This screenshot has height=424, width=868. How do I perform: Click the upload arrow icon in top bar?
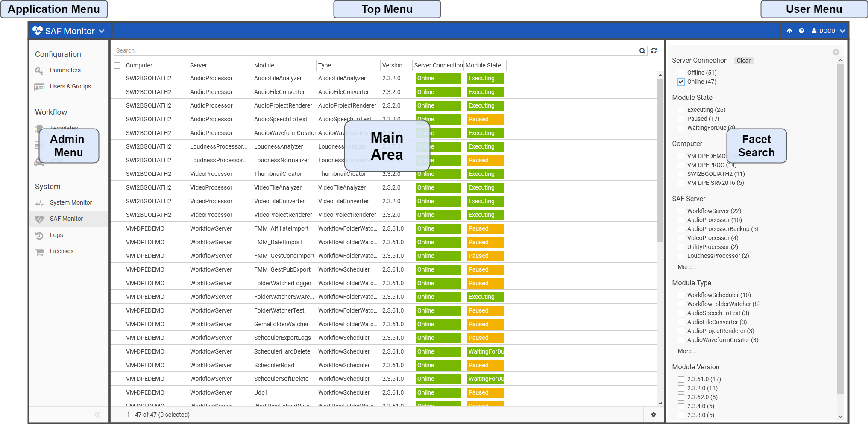(789, 31)
